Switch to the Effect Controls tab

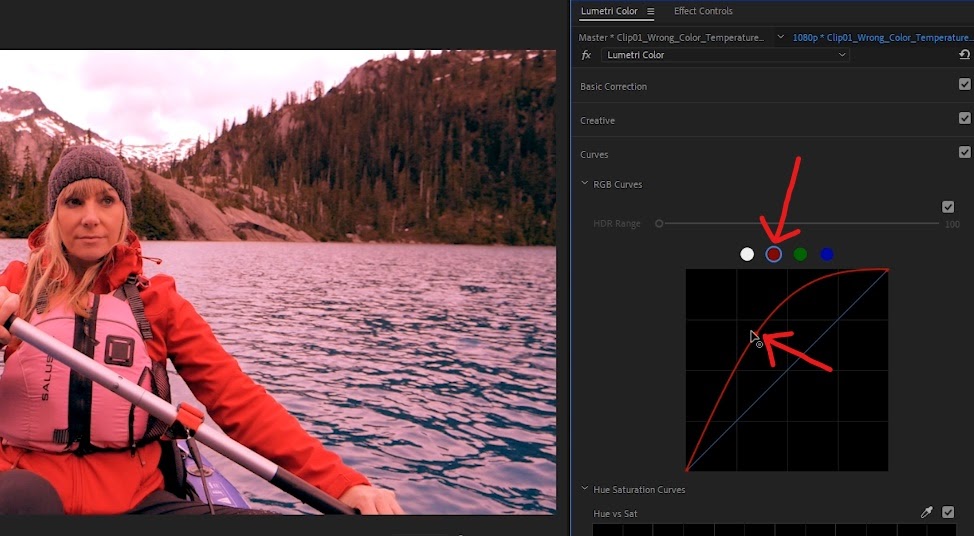703,11
